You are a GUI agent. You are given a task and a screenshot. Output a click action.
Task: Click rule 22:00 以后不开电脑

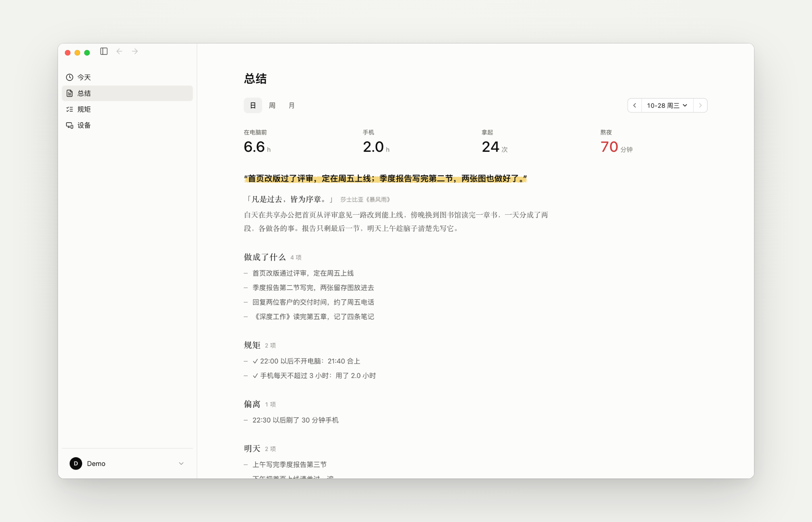(x=306, y=361)
